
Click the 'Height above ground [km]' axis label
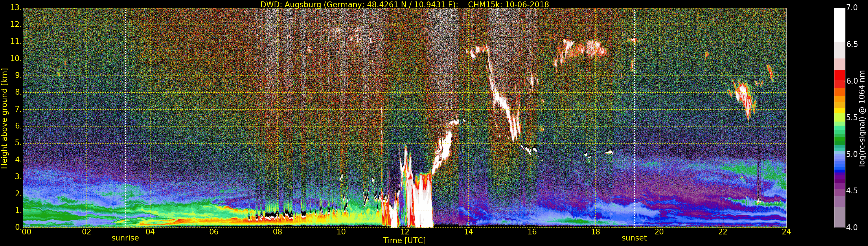pyautogui.click(x=4, y=118)
